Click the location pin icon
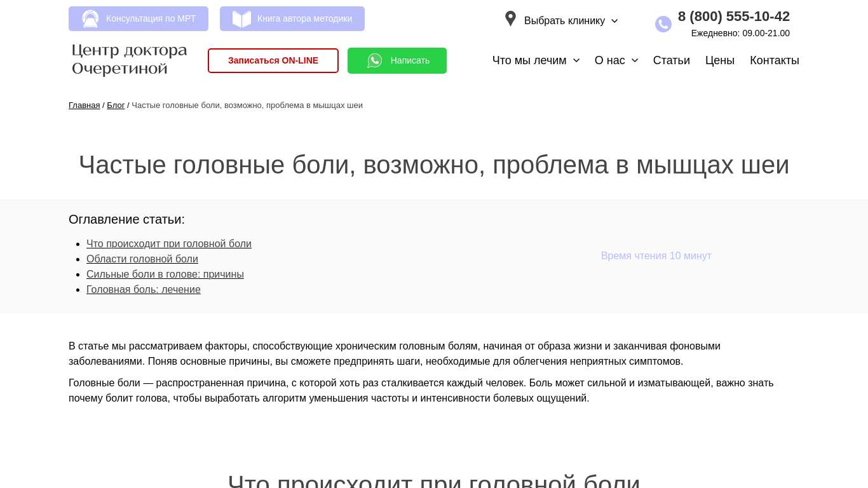This screenshot has width=868, height=488. point(510,19)
